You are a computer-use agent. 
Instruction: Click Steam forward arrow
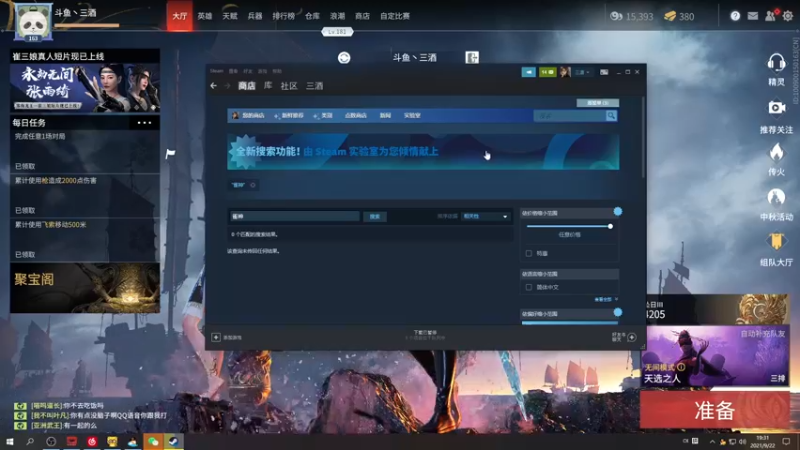tap(227, 86)
